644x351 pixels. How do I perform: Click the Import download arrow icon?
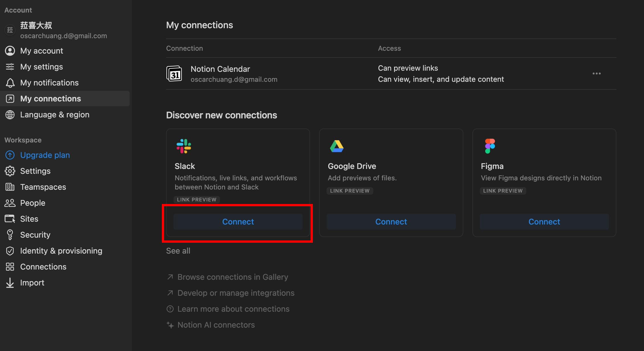coord(10,283)
